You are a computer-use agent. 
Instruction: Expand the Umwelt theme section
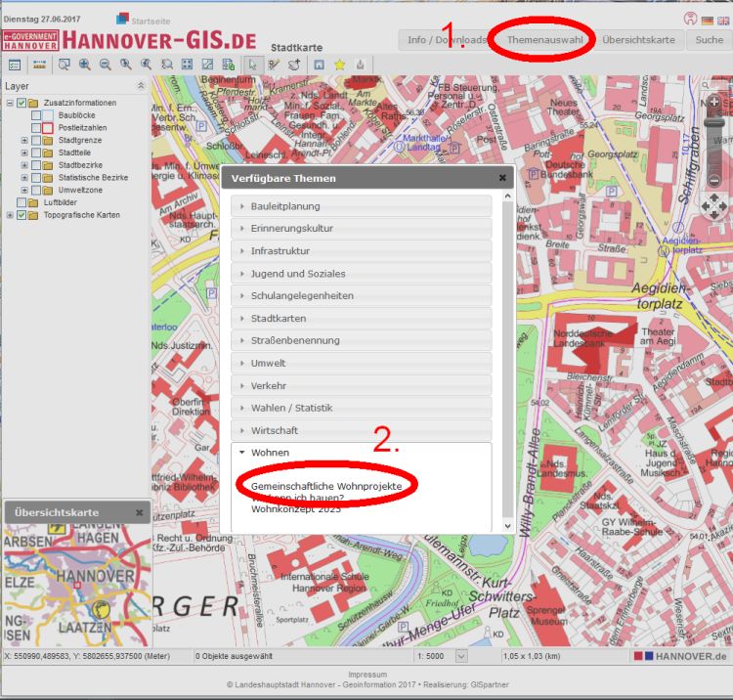(x=361, y=364)
